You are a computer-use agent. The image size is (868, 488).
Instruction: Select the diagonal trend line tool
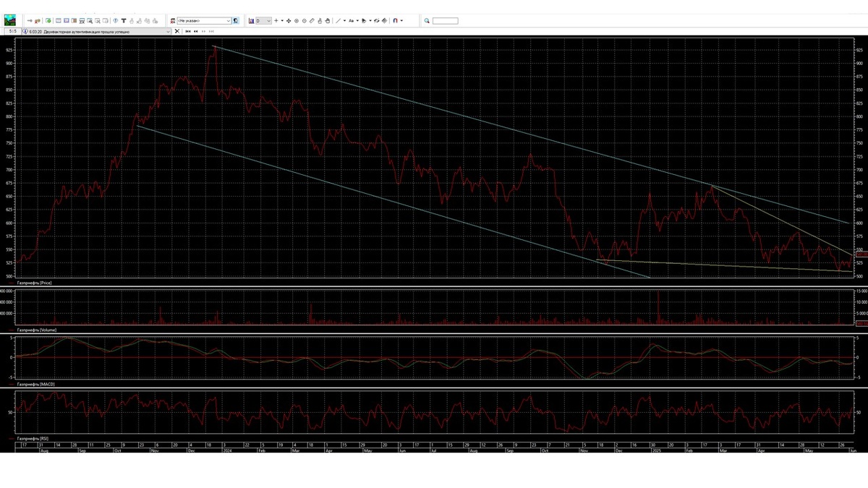pyautogui.click(x=338, y=21)
